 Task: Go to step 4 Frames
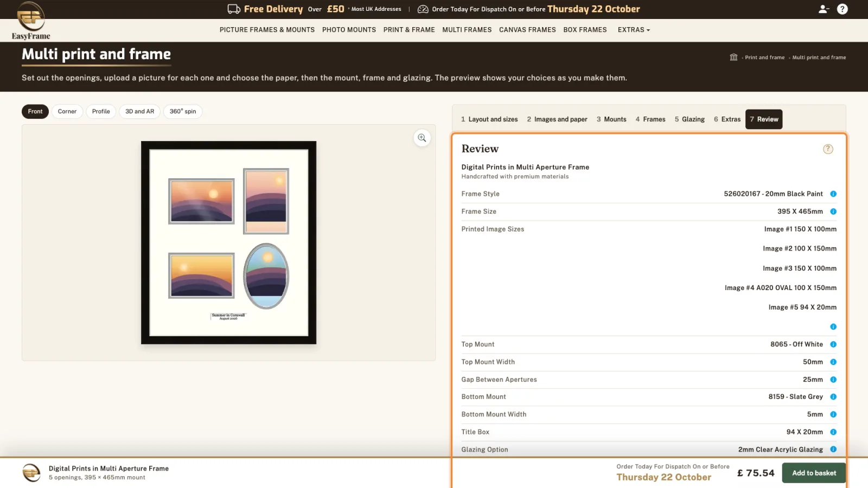point(650,119)
